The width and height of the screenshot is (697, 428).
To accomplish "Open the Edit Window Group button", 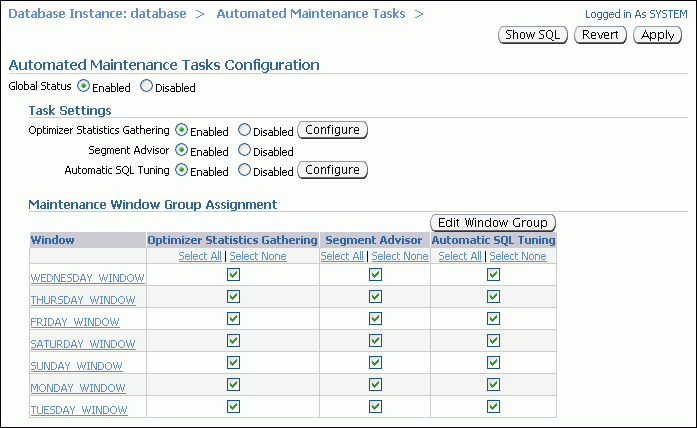I will coord(492,222).
